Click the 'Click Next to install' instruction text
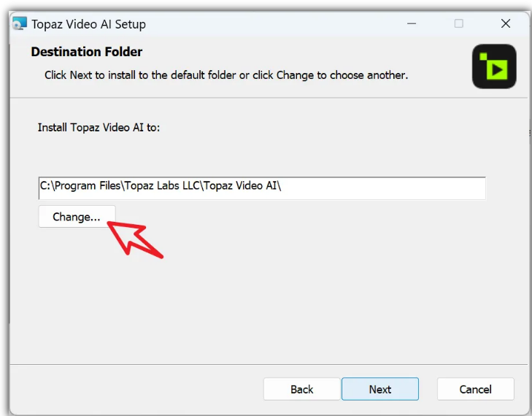 coord(226,75)
